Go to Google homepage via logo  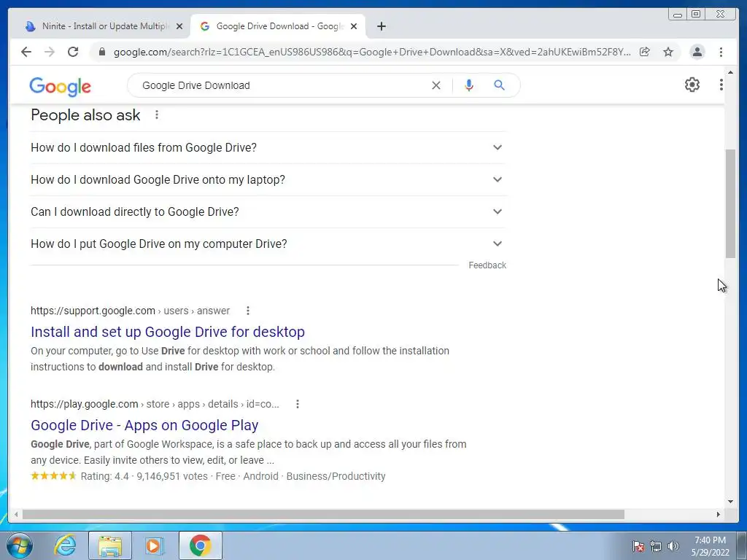point(60,87)
